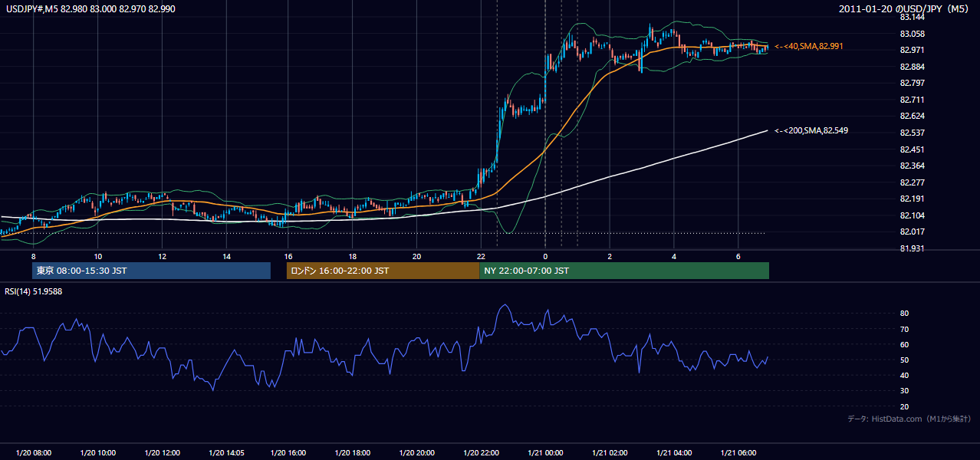Click the RSI scale value 30

904,391
